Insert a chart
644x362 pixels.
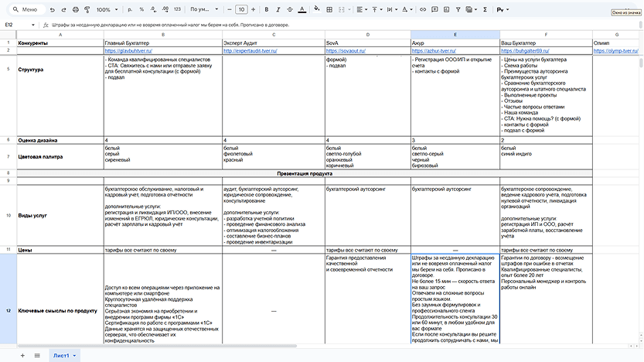coord(446,9)
